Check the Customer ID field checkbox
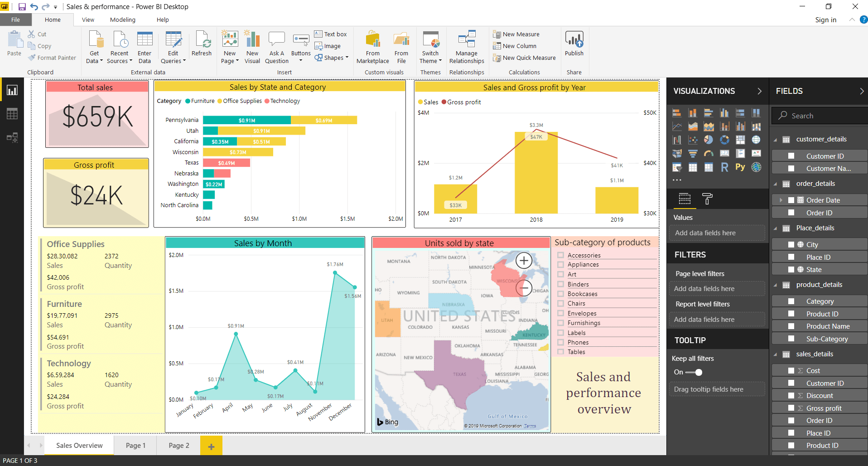 (791, 155)
